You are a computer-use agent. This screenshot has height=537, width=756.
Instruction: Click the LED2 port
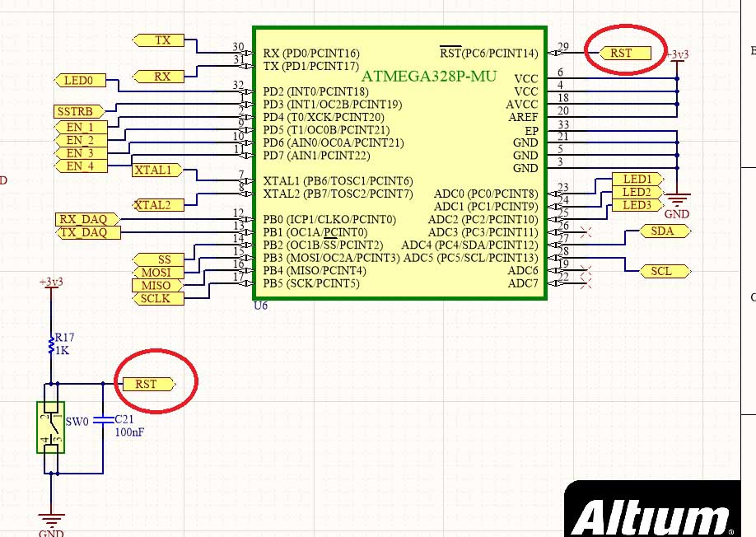point(637,192)
